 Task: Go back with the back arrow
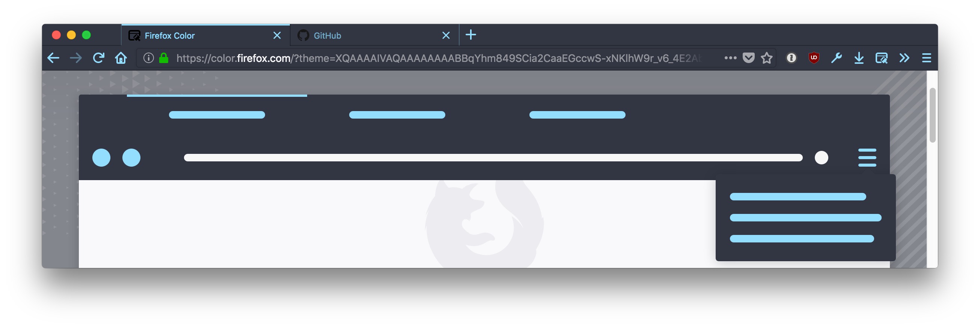point(53,58)
